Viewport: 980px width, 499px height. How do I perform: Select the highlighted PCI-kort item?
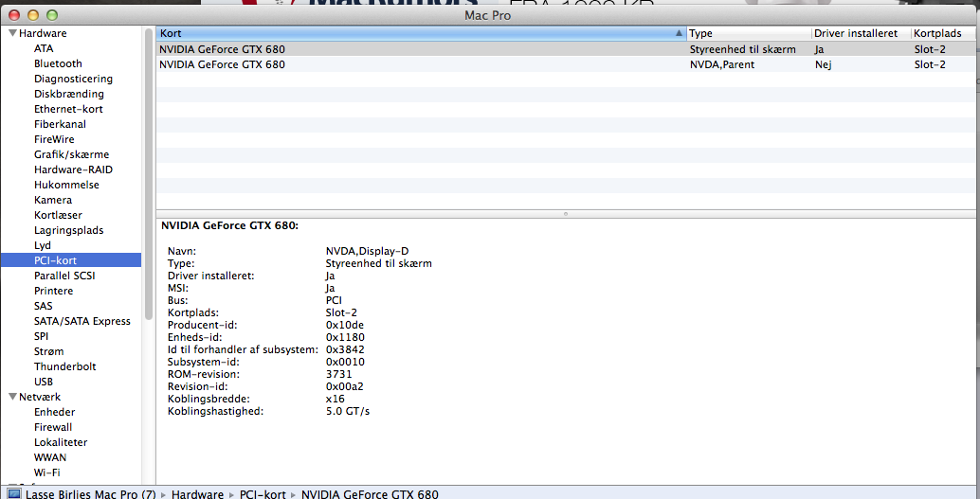(x=71, y=260)
